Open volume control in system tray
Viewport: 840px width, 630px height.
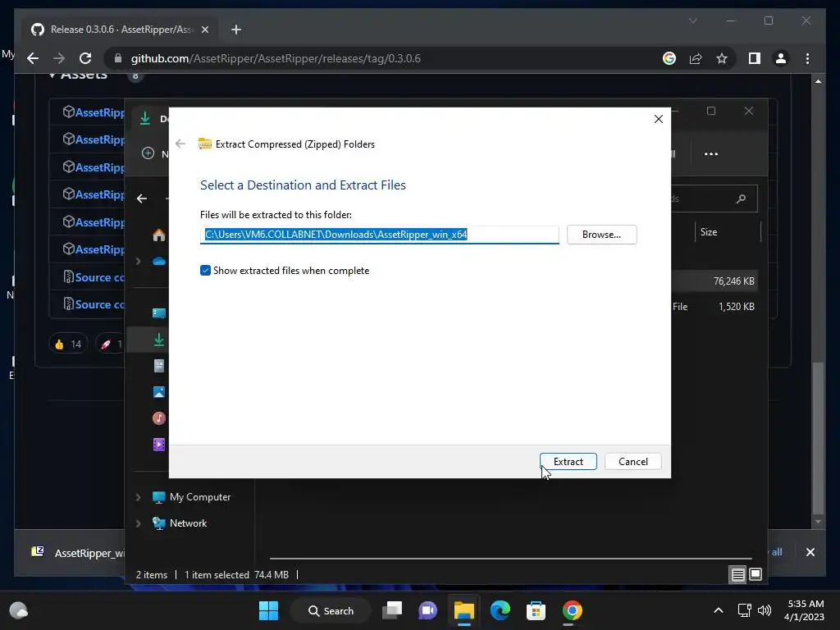point(765,610)
